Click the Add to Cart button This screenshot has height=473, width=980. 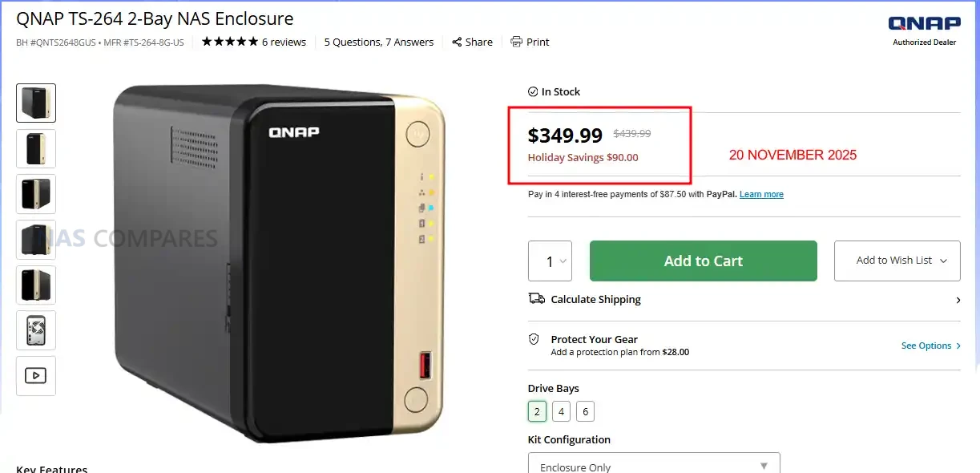click(703, 261)
